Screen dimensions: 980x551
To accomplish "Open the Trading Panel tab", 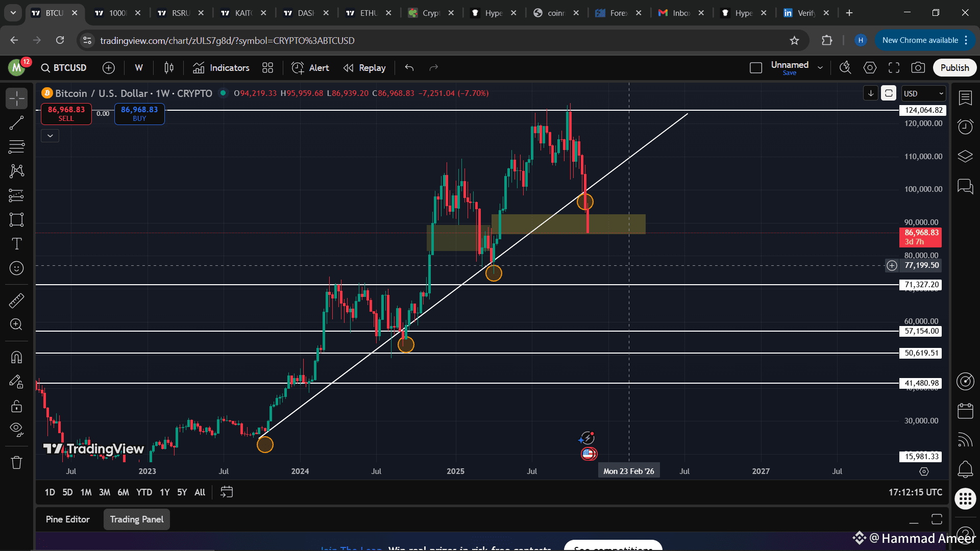I will [x=137, y=519].
